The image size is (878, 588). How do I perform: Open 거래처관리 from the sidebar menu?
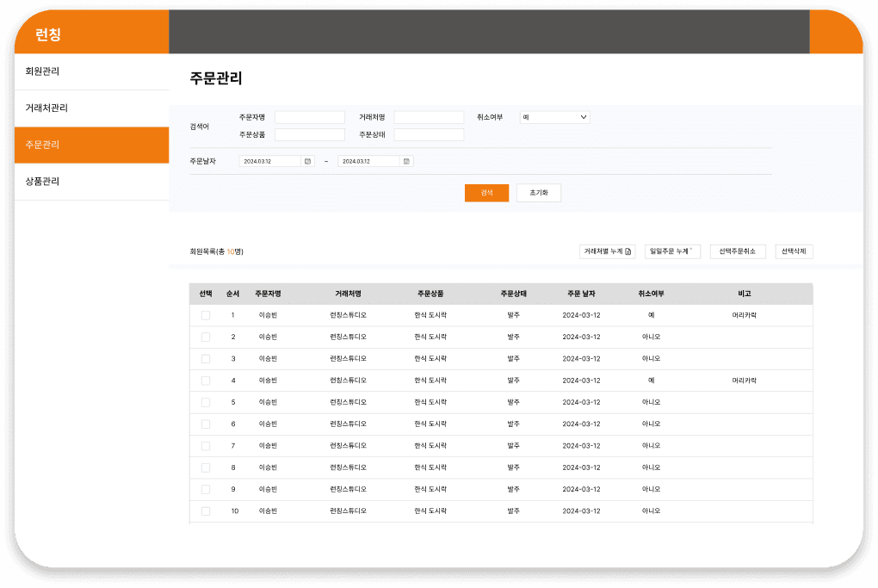47,108
